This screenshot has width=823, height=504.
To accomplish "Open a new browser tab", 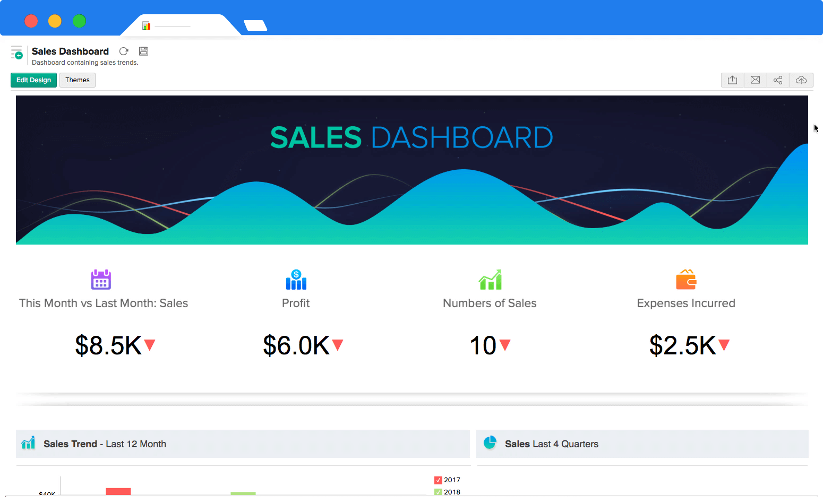I will [x=255, y=25].
